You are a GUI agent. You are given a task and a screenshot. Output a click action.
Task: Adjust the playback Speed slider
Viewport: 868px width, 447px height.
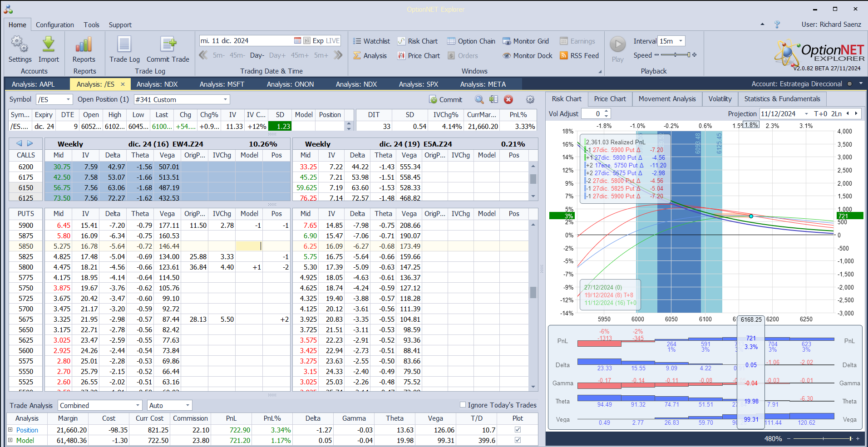point(676,55)
